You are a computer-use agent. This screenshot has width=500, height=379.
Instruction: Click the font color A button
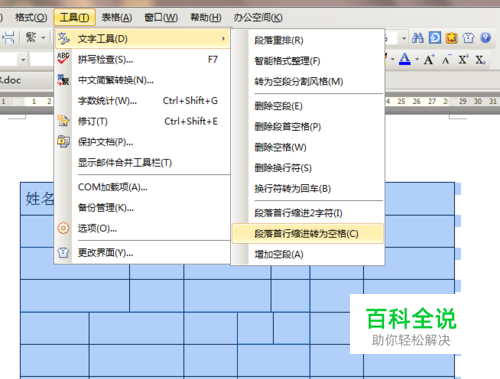[x=405, y=59]
